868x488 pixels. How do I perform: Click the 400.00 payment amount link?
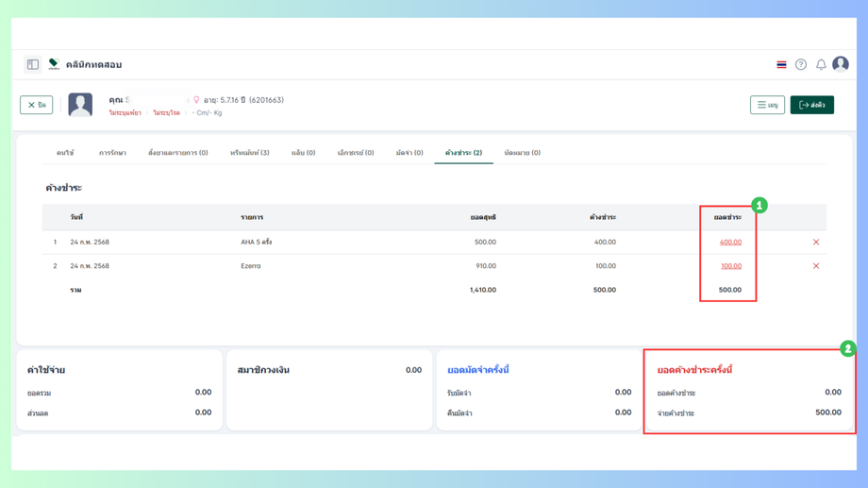(730, 242)
